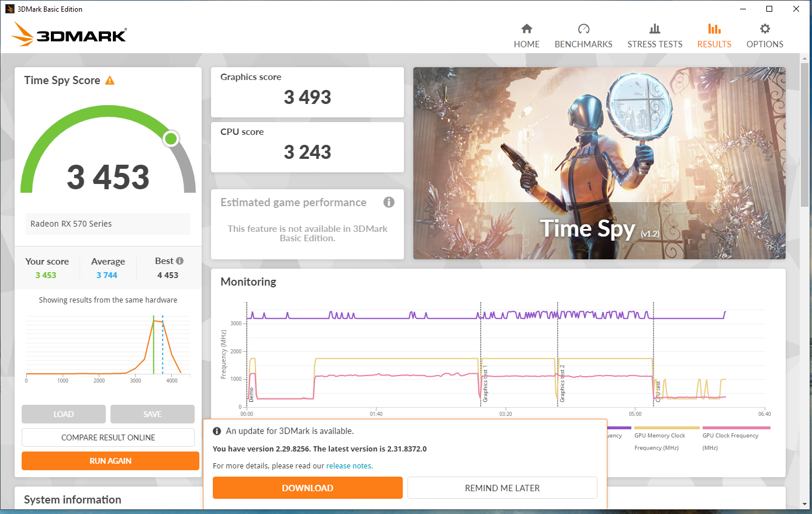Viewport: 812px width, 514px height.
Task: Open Stress Tests via its bar chart icon
Action: tap(655, 27)
